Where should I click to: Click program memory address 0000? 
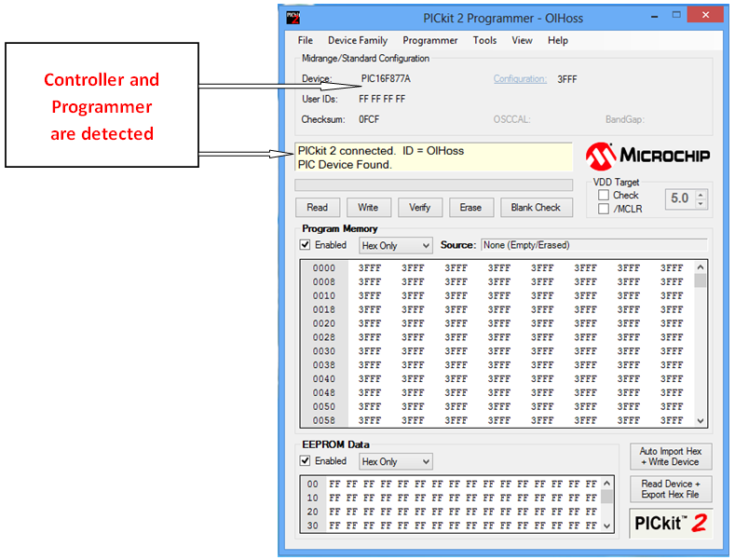(x=324, y=268)
